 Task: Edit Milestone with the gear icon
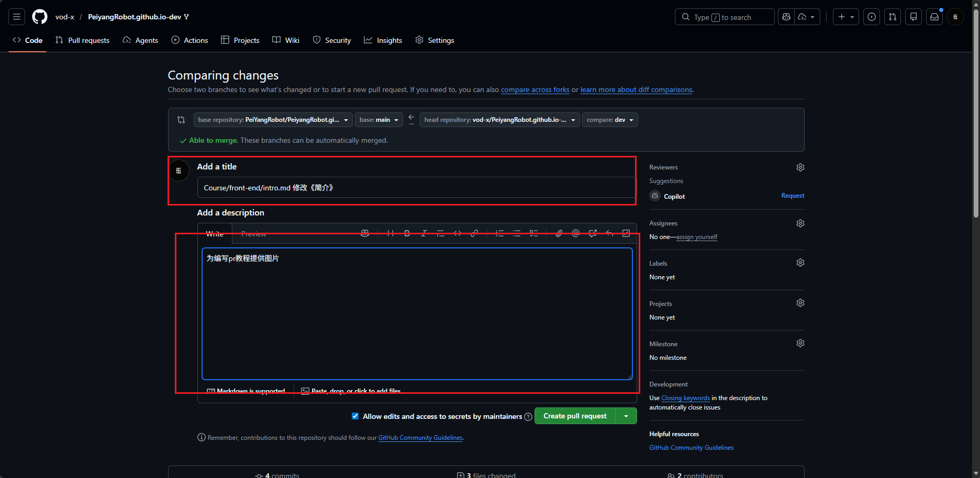[800, 343]
